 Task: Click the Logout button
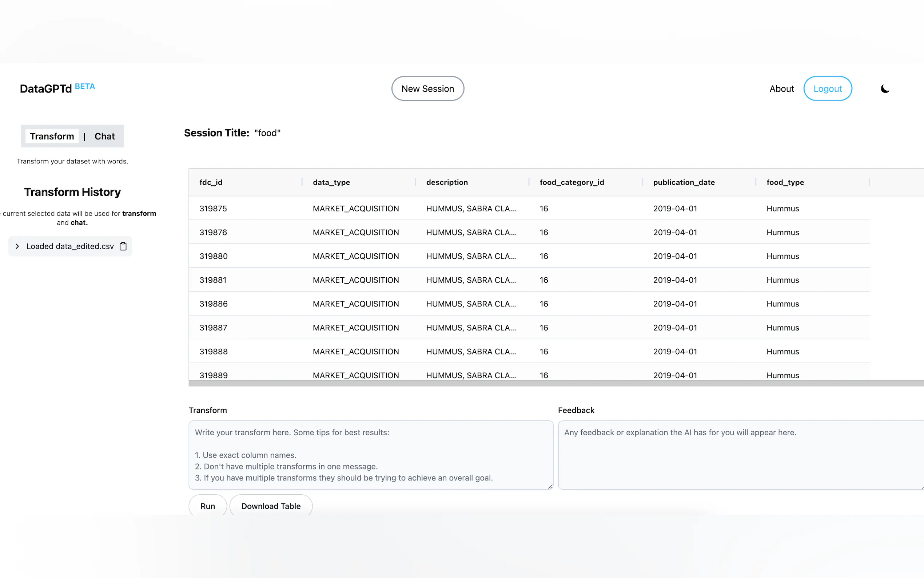click(x=827, y=89)
